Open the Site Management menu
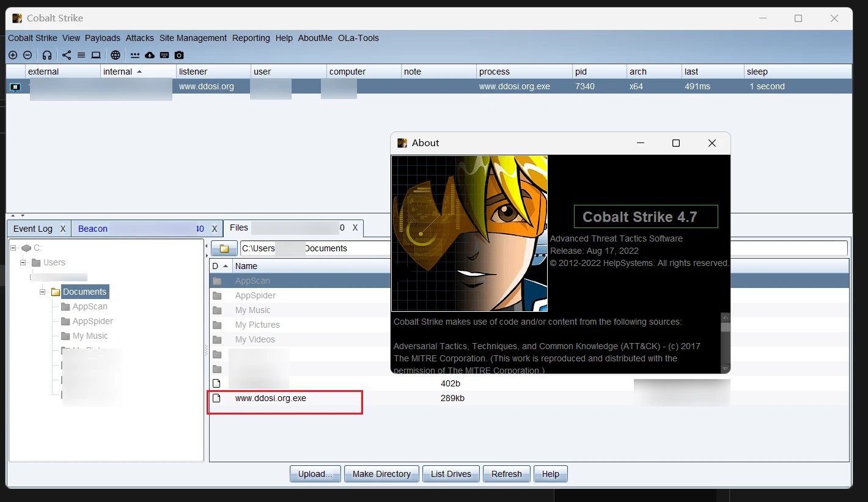The image size is (868, 502). click(x=193, y=38)
